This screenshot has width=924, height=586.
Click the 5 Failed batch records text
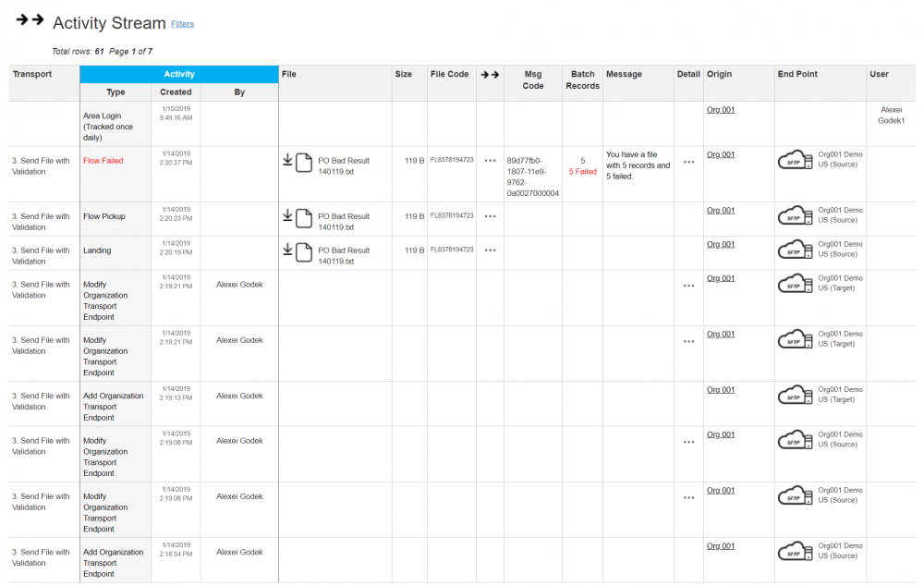(582, 172)
